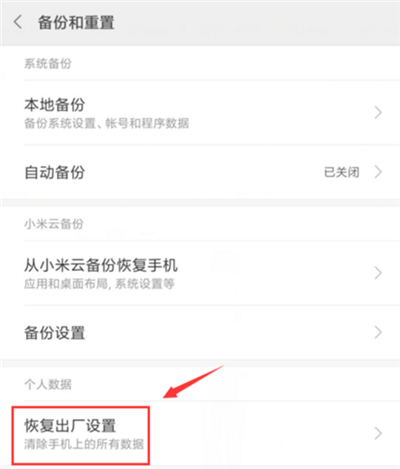The width and height of the screenshot is (400, 469).
Task: Click the 已关闭 status text
Action: pyautogui.click(x=342, y=172)
